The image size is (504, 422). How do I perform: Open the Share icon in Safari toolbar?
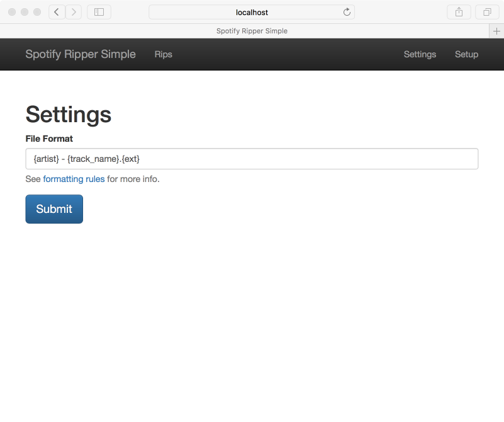459,12
